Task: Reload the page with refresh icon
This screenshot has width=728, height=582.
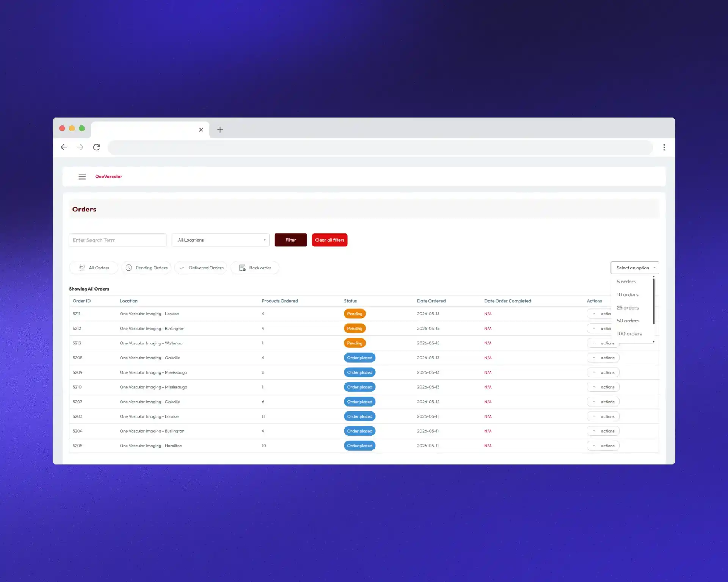Action: pyautogui.click(x=97, y=147)
